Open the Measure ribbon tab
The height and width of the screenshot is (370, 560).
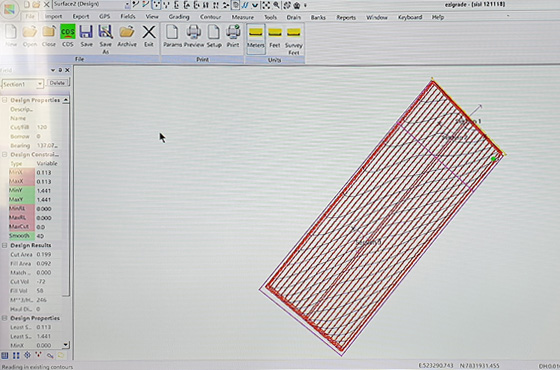click(x=242, y=17)
